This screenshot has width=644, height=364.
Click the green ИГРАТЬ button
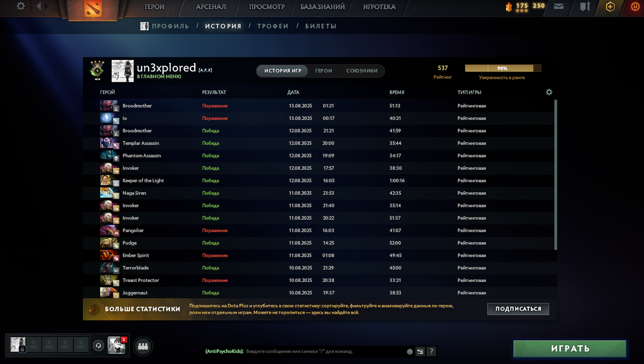(x=570, y=348)
